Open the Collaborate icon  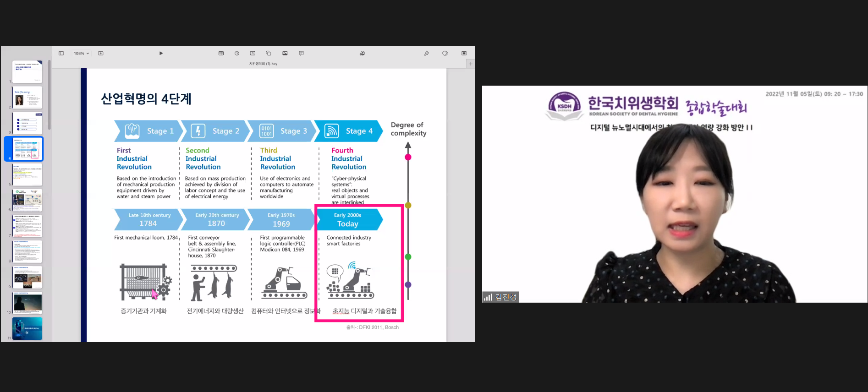coord(362,54)
